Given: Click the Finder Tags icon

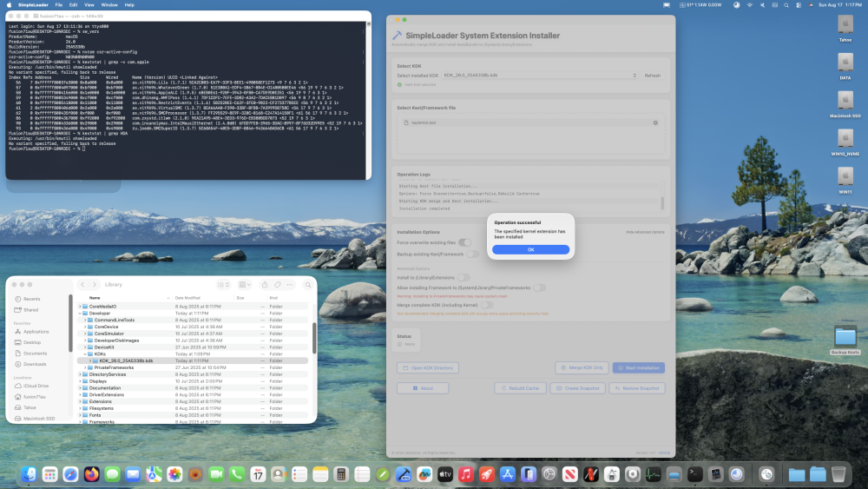Looking at the screenshot, I should pos(278,285).
